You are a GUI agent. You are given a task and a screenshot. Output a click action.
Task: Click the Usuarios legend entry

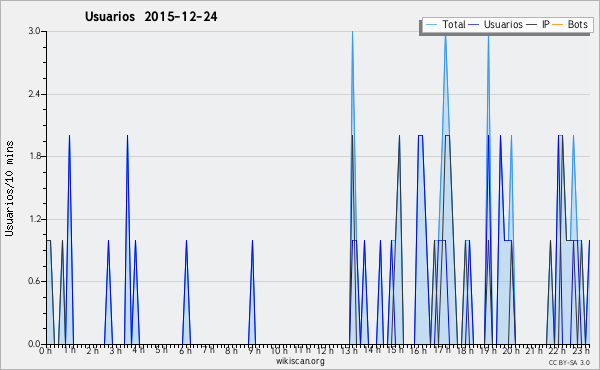click(496, 25)
